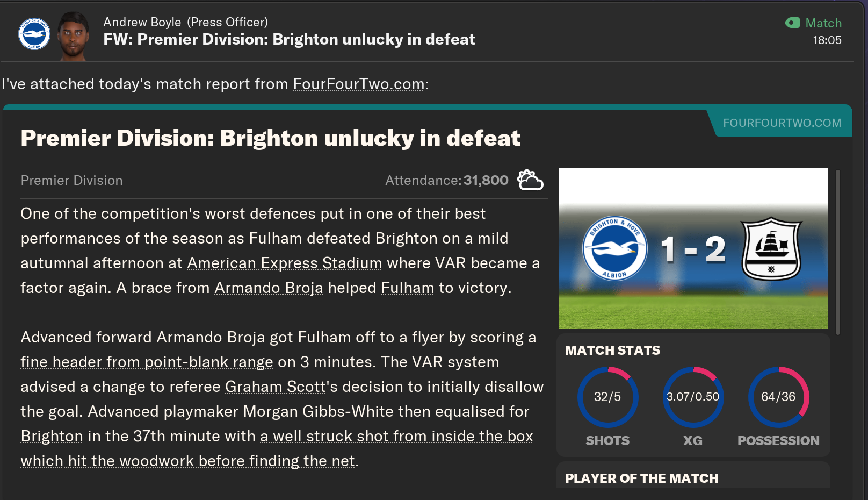Click the FOURFOURTWO.COM source tab
The height and width of the screenshot is (500, 868).
click(782, 123)
